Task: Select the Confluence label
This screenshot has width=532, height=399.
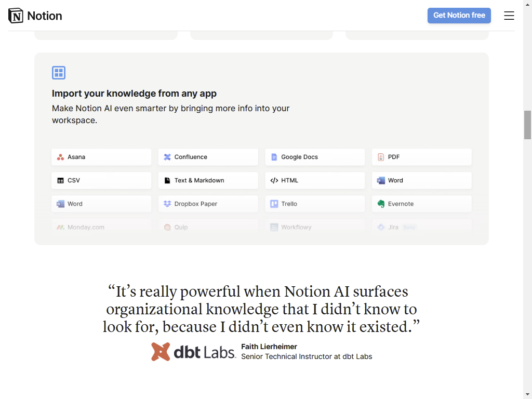Action: (x=191, y=157)
